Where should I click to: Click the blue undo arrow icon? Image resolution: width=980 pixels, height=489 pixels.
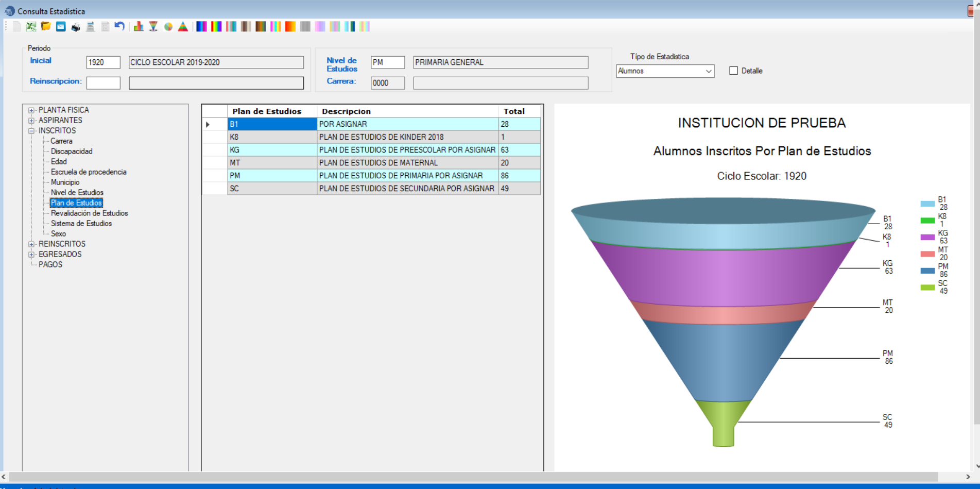tap(119, 27)
